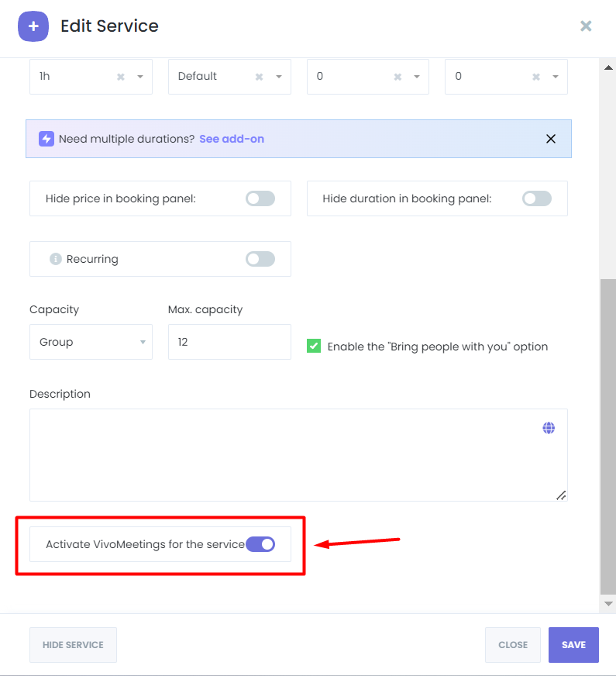Click the SAVE button
This screenshot has height=676, width=616.
pyautogui.click(x=573, y=644)
